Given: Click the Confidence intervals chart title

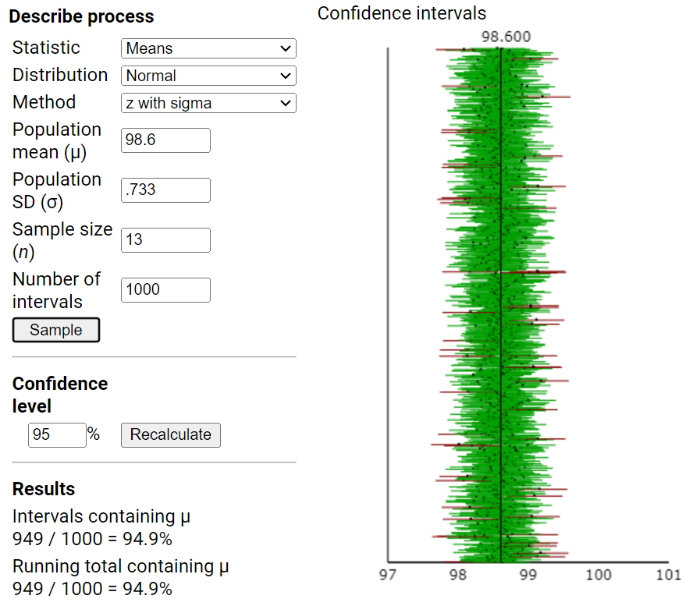Looking at the screenshot, I should [x=402, y=13].
